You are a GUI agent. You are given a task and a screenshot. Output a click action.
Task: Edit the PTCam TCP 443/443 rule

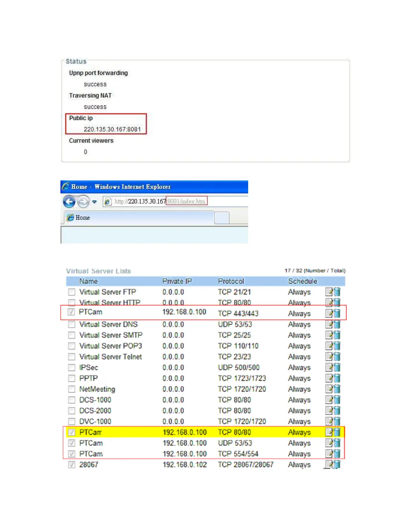[329, 313]
